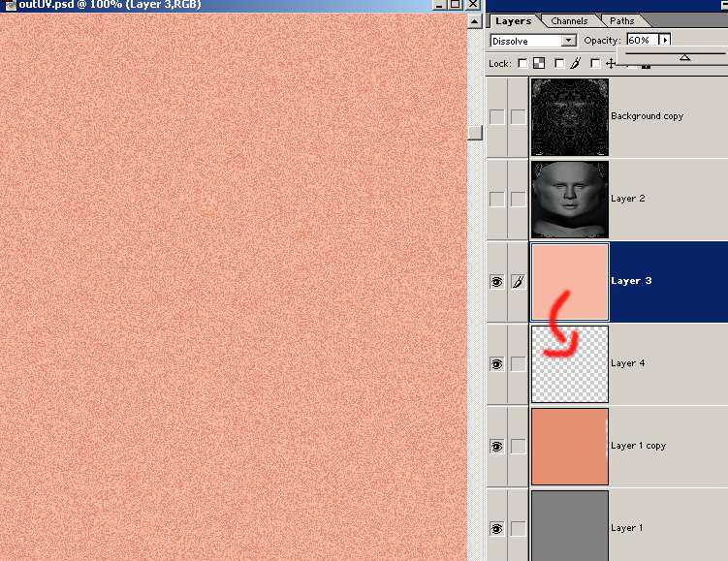The image size is (728, 561).
Task: Click the Opacity slider arrow button
Action: coord(665,41)
